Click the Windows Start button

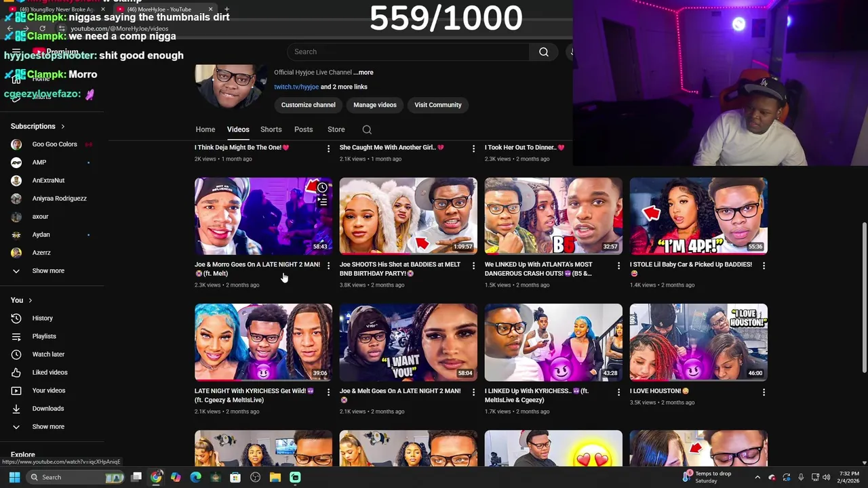pos(14,477)
